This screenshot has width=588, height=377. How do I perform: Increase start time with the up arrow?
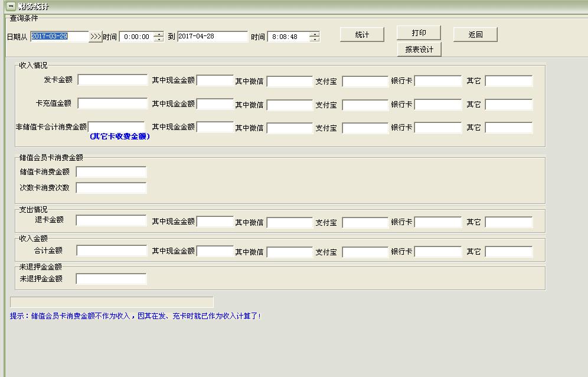coord(158,34)
